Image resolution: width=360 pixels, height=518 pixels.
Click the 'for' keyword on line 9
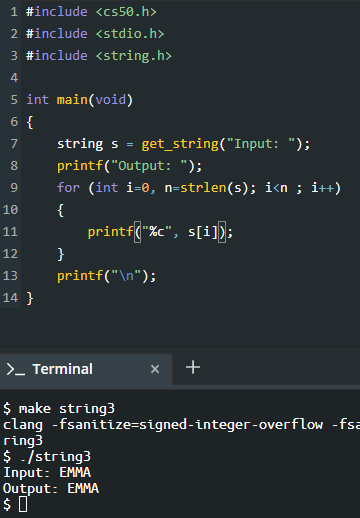(68, 188)
